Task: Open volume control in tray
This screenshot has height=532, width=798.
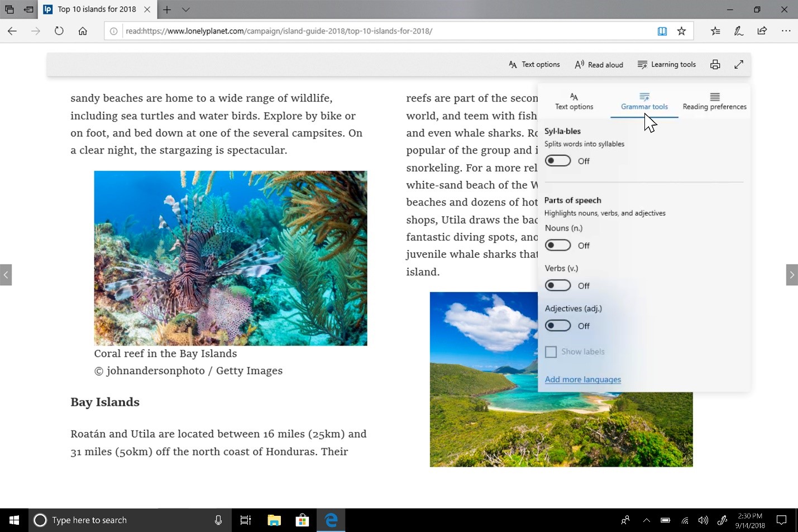Action: [x=703, y=520]
